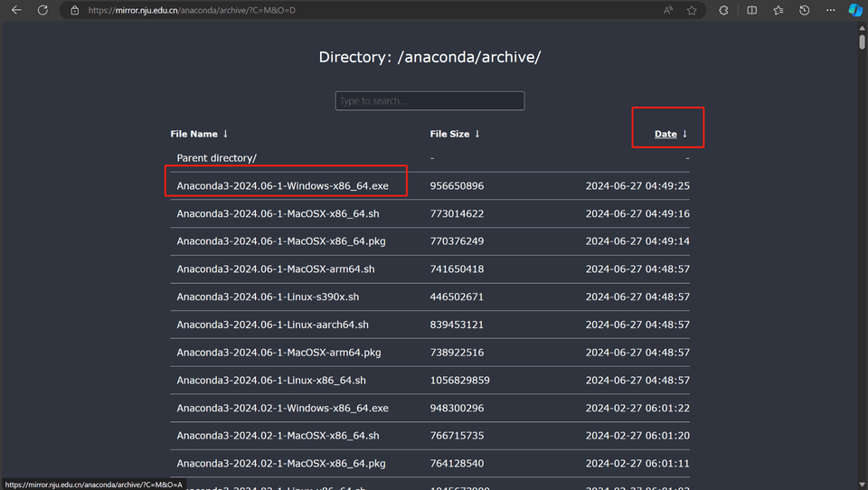Open the Copilot sidebar icon

(x=855, y=11)
